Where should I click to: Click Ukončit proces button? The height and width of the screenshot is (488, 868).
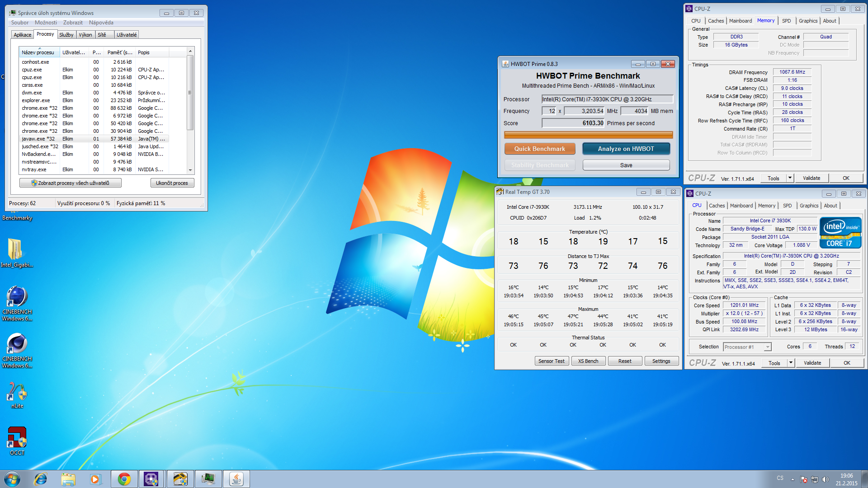tap(172, 183)
